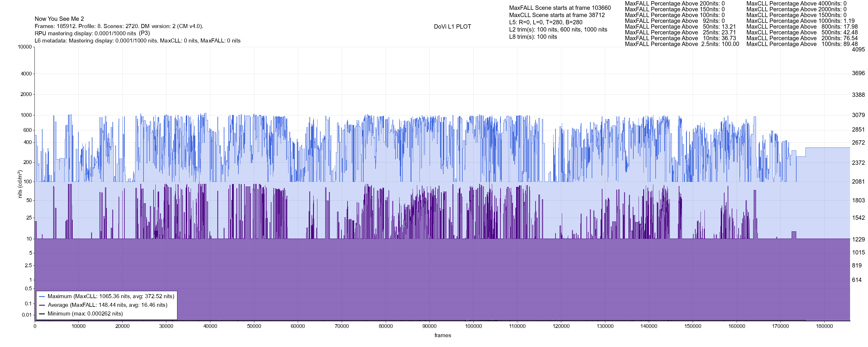Click the 180000 tick on the frames axis
The image size is (868, 347).
(x=824, y=326)
